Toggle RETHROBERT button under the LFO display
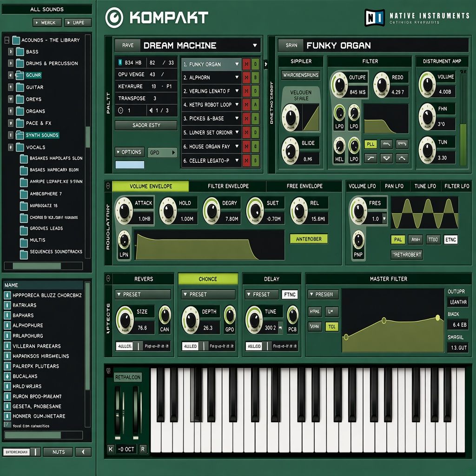476x476 pixels. 407,255
